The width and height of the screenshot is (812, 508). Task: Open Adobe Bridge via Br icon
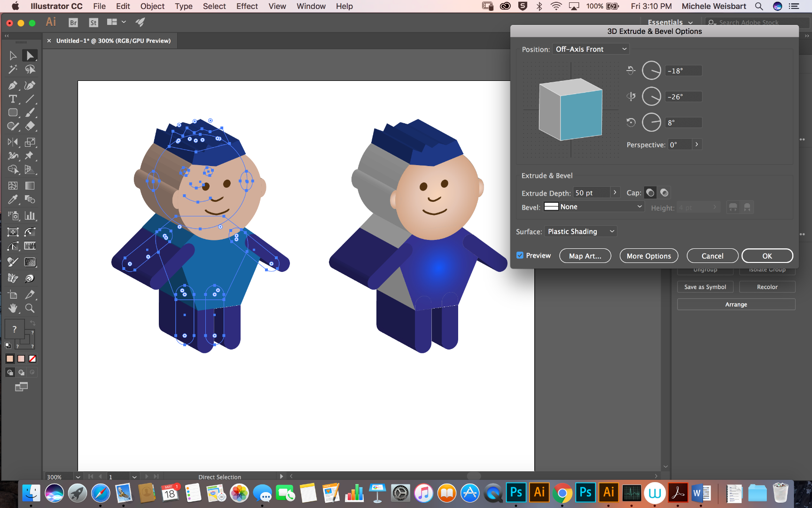pos(73,23)
